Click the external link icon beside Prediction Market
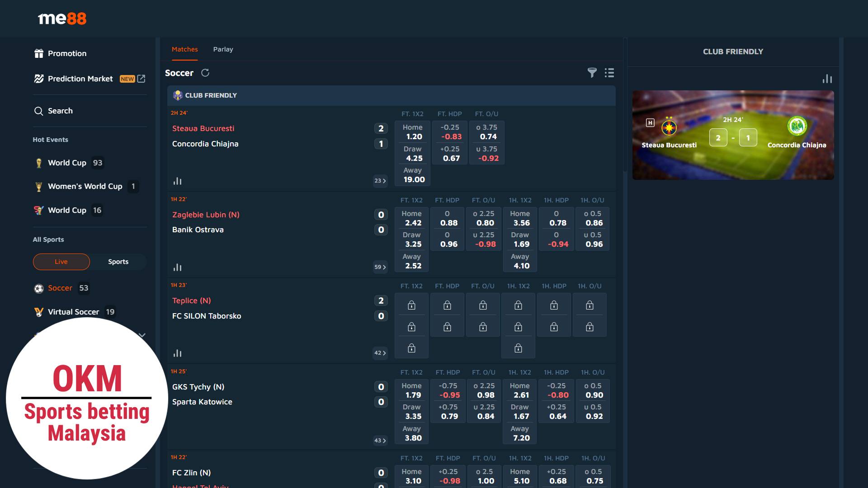This screenshot has height=488, width=868. [142, 79]
